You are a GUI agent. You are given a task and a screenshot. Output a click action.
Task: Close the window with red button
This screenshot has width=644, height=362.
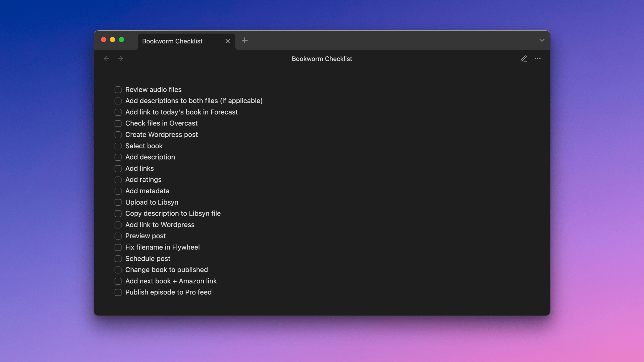click(x=104, y=40)
